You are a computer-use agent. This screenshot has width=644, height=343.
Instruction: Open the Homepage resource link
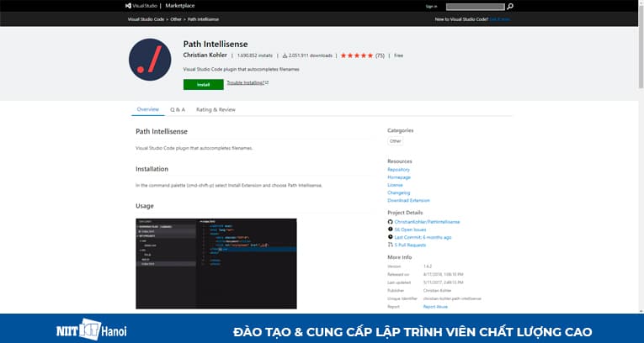(399, 177)
